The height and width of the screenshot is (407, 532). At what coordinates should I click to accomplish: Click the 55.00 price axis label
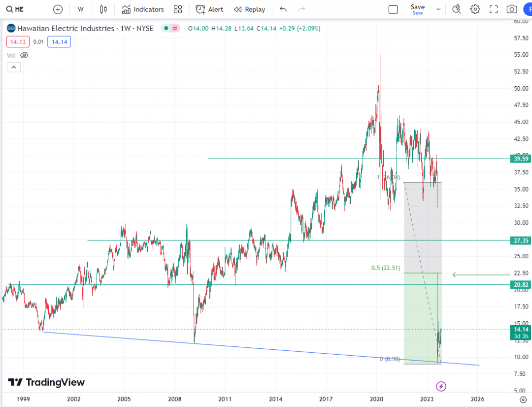[521, 55]
